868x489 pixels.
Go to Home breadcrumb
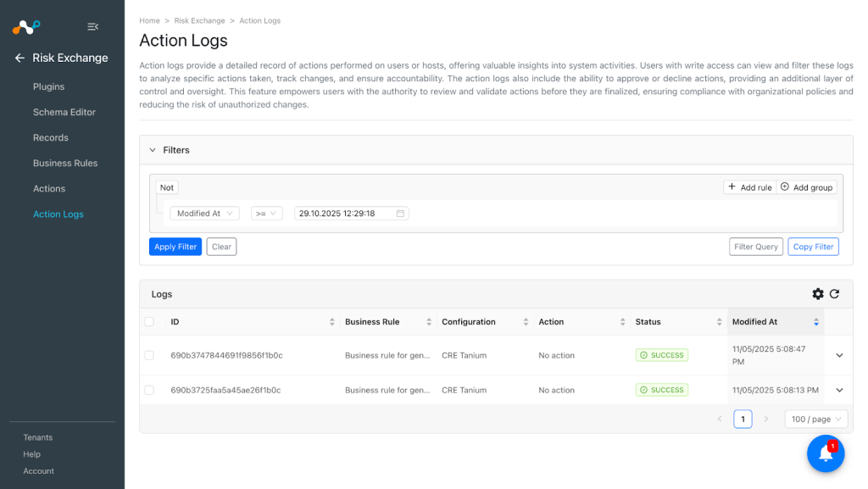(149, 20)
